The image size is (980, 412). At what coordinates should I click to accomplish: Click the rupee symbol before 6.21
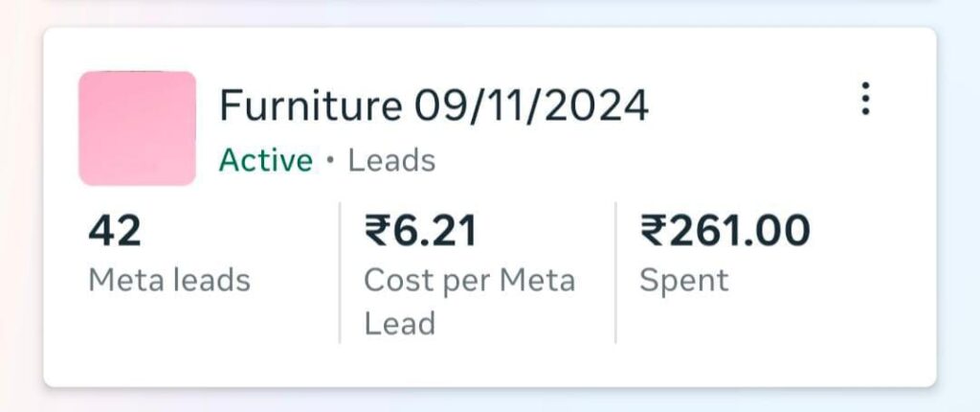click(x=376, y=231)
